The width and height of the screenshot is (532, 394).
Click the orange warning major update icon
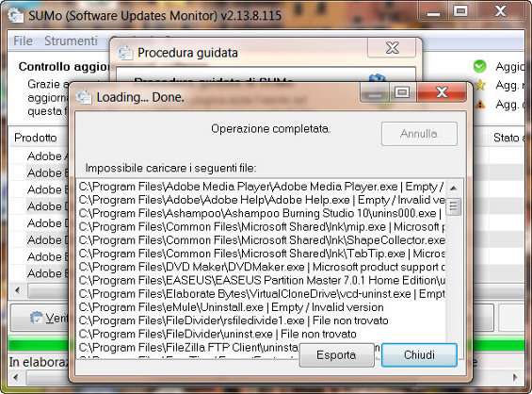click(480, 105)
